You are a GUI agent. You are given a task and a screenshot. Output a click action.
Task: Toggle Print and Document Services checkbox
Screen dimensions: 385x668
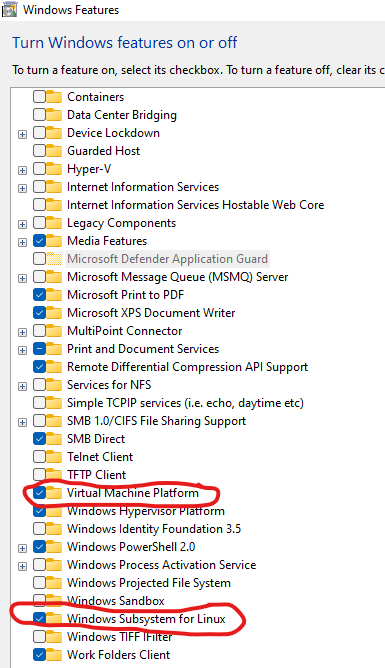[39, 349]
